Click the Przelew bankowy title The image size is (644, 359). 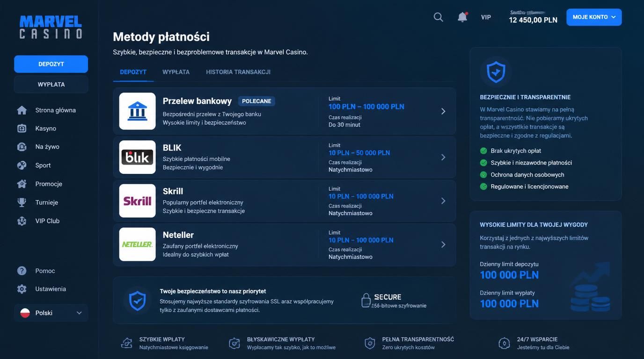198,101
